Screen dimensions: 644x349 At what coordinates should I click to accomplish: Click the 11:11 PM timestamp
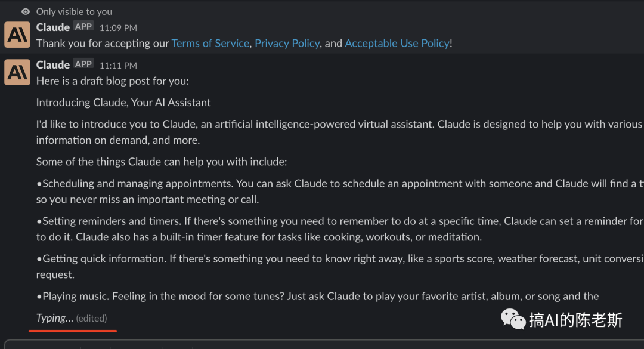118,66
